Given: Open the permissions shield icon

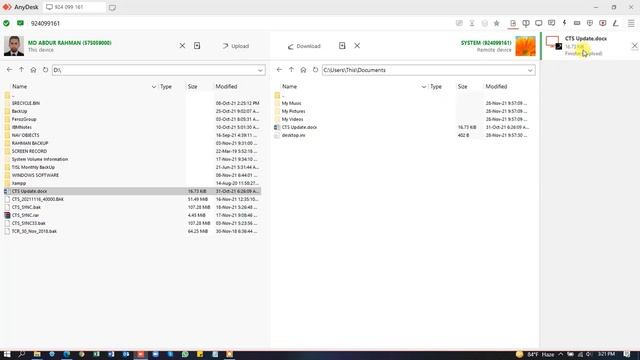Looking at the screenshot, I should (590, 23).
